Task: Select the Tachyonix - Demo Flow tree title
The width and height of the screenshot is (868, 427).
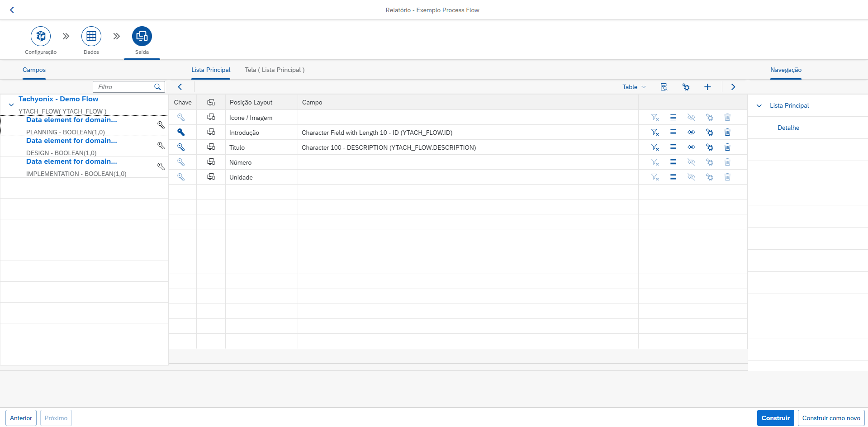Action: tap(58, 99)
